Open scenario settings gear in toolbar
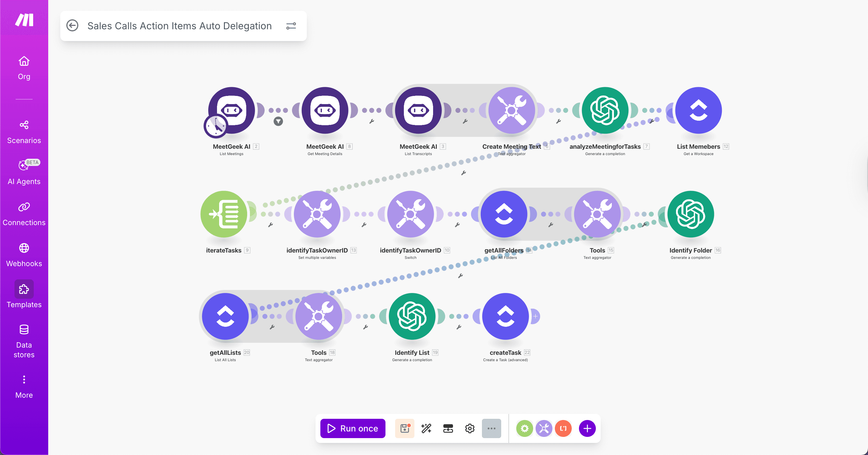Image resolution: width=868 pixels, height=455 pixels. tap(470, 428)
